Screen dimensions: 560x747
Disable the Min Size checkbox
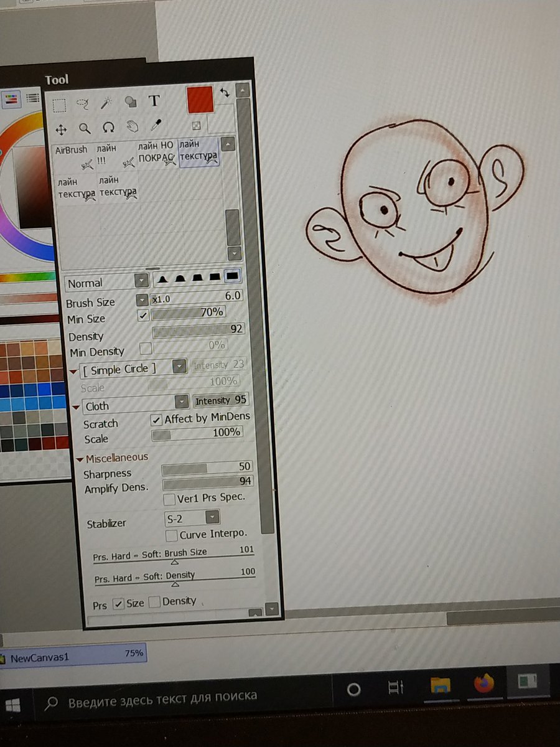pyautogui.click(x=143, y=316)
